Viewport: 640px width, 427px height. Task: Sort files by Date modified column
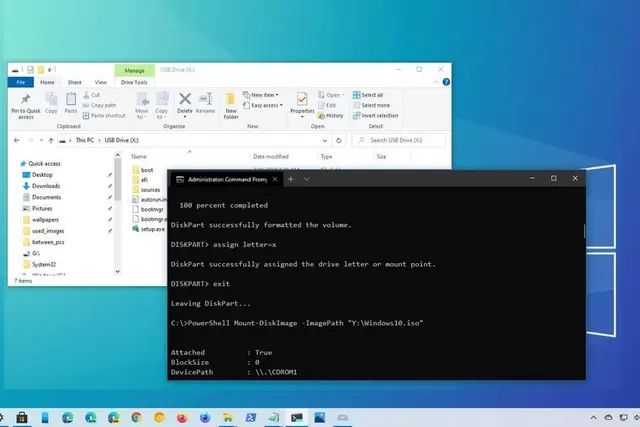[x=271, y=156]
